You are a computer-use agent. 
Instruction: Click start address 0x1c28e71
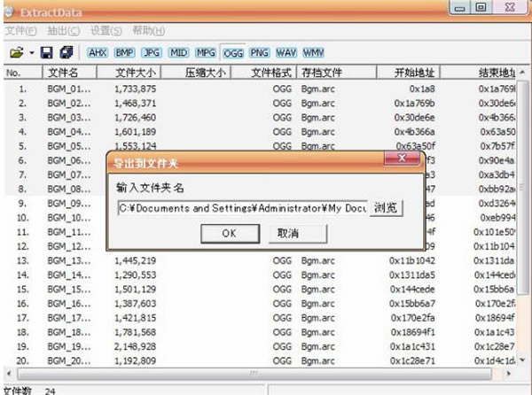412,361
